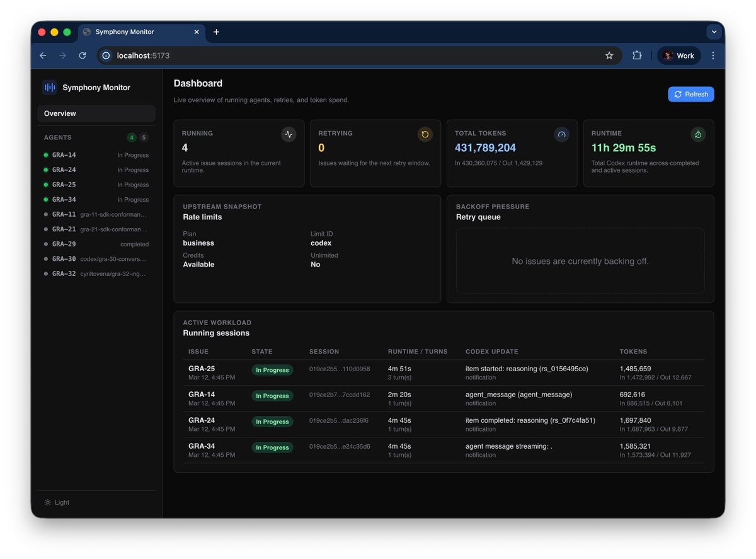Screen dimensions: 756x559
Task: Bookmark the page with the star icon
Action: pyautogui.click(x=609, y=55)
